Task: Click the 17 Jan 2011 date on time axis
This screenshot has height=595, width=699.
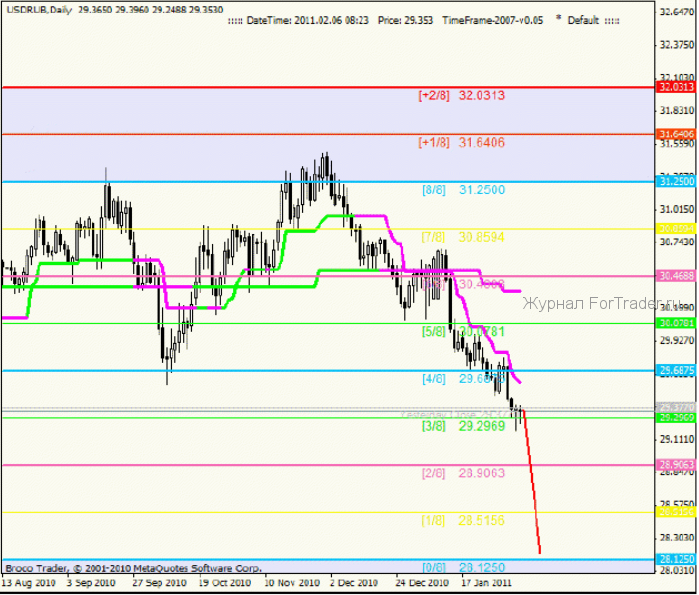Action: point(486,583)
